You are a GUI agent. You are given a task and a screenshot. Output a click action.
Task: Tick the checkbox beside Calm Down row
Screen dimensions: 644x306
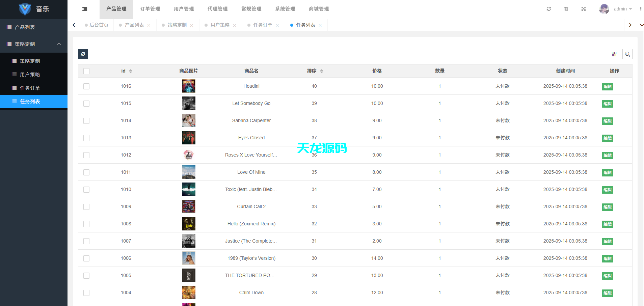(x=86, y=293)
